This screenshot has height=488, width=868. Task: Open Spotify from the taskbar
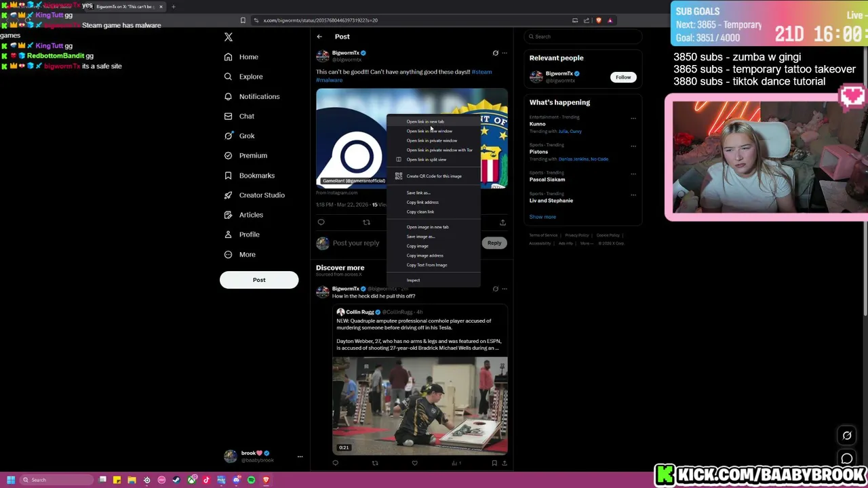(251, 480)
